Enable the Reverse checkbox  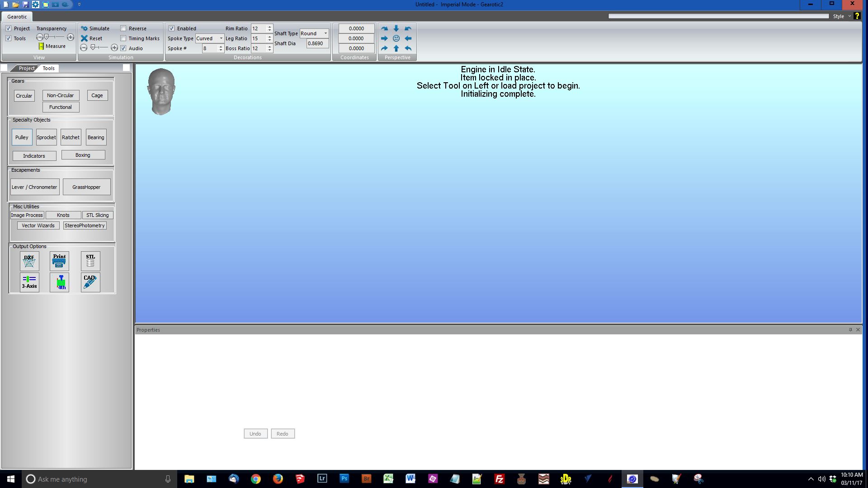pyautogui.click(x=123, y=28)
